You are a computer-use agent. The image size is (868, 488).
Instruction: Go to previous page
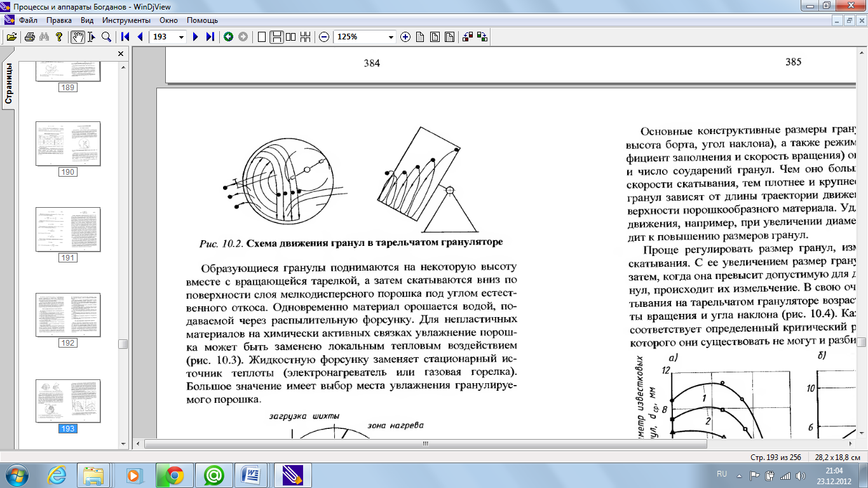pyautogui.click(x=140, y=37)
